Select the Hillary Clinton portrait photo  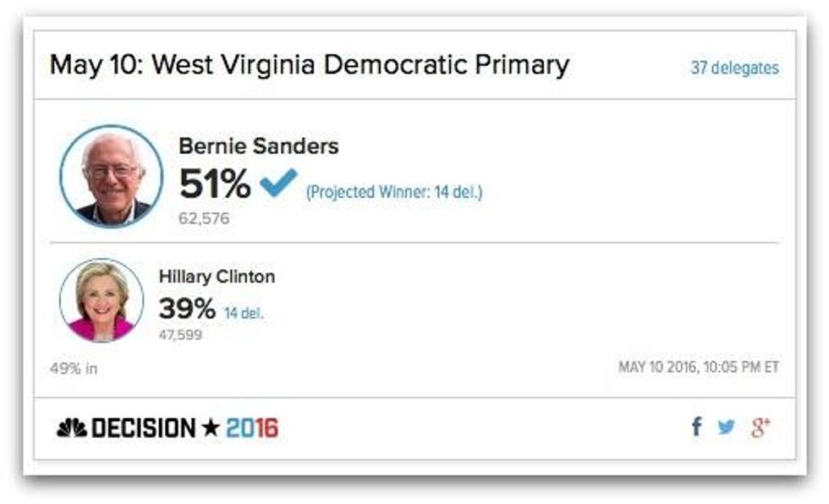click(x=102, y=300)
